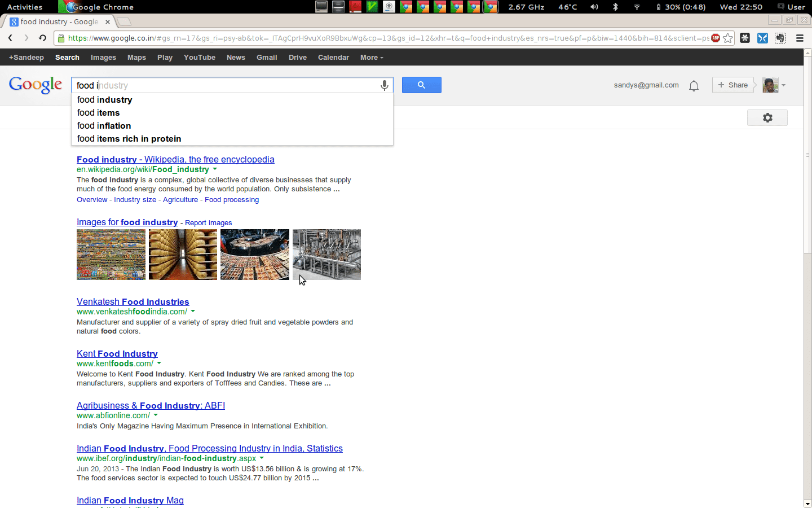Screen dimensions: 812x508
Task: Expand the arrow beside kentfoods.com URL
Action: click(x=159, y=364)
